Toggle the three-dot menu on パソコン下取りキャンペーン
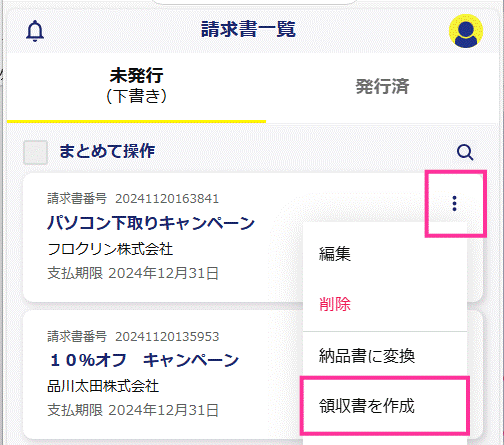 454,203
